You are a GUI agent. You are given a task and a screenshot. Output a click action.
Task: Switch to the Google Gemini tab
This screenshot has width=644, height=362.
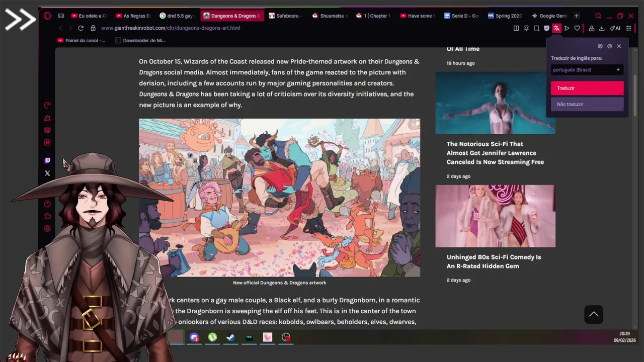(549, 16)
